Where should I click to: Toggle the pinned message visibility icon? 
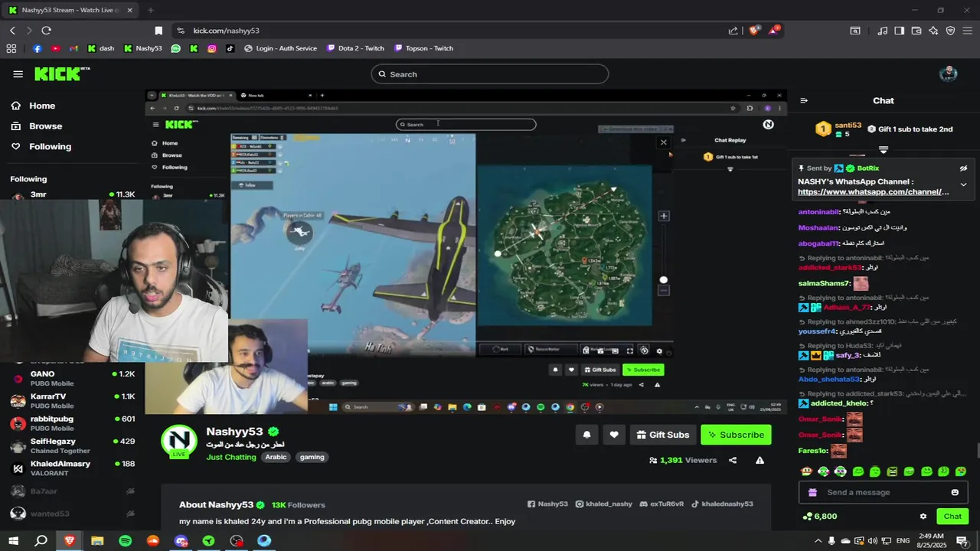(x=963, y=168)
